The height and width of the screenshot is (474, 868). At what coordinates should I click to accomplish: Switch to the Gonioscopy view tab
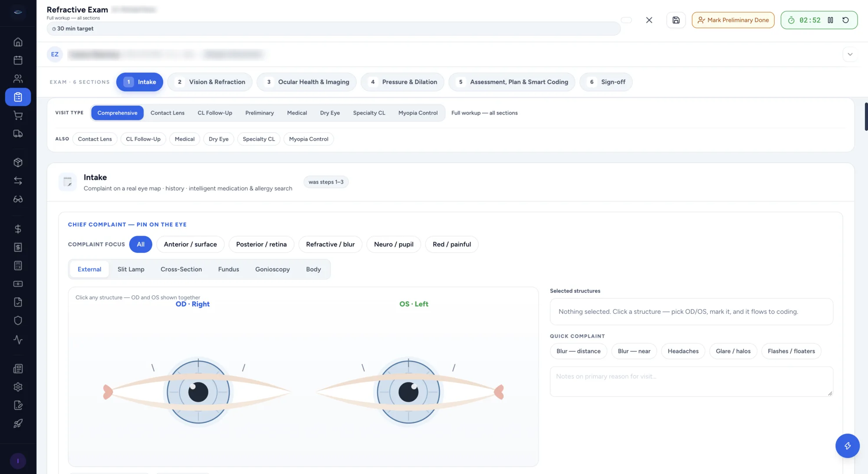(273, 269)
